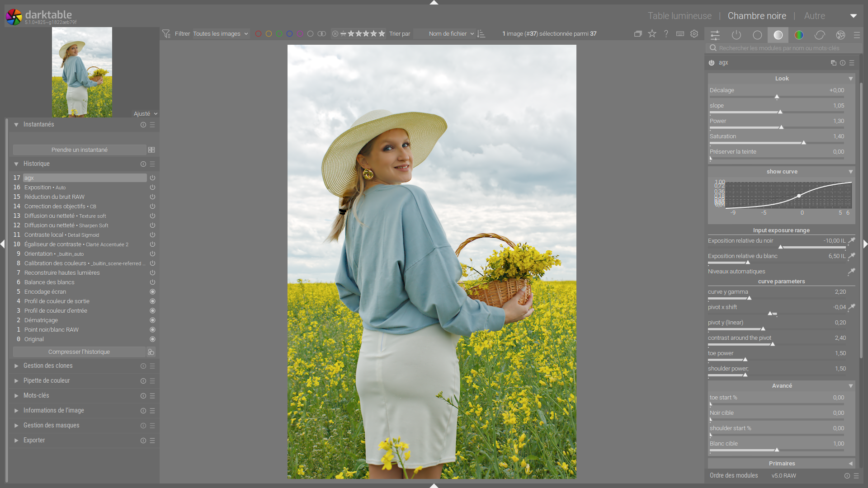Click Prendre un instantané button
Screen dimensions: 868x488
click(79, 150)
